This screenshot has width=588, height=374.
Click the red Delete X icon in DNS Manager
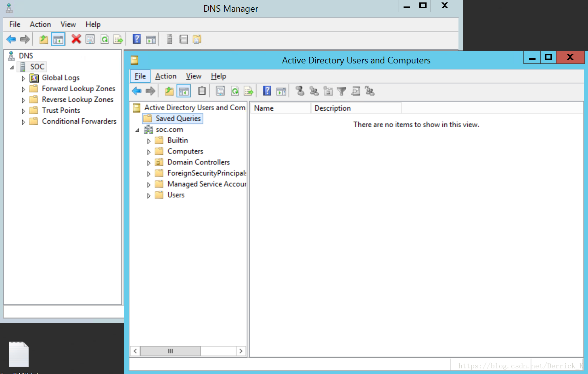click(76, 39)
